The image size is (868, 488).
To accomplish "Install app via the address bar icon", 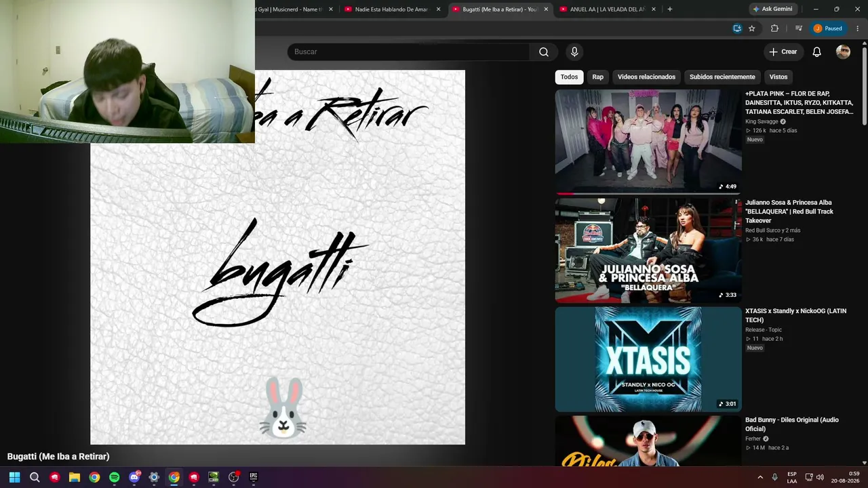I will coord(737,28).
